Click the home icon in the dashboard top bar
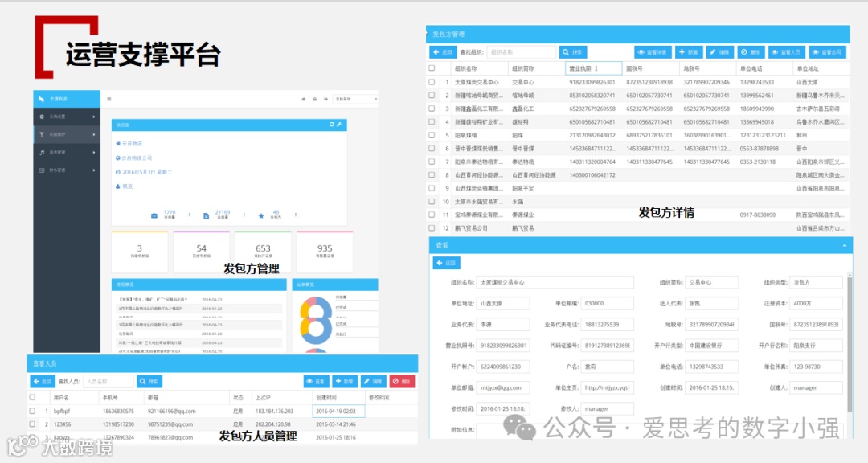 pos(303,98)
